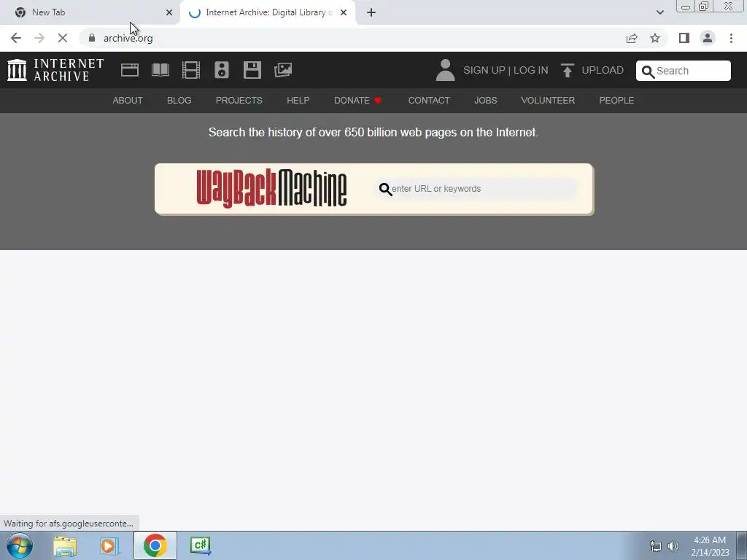The height and width of the screenshot is (560, 747).
Task: Open Windows Media Player from taskbar
Action: (x=109, y=545)
